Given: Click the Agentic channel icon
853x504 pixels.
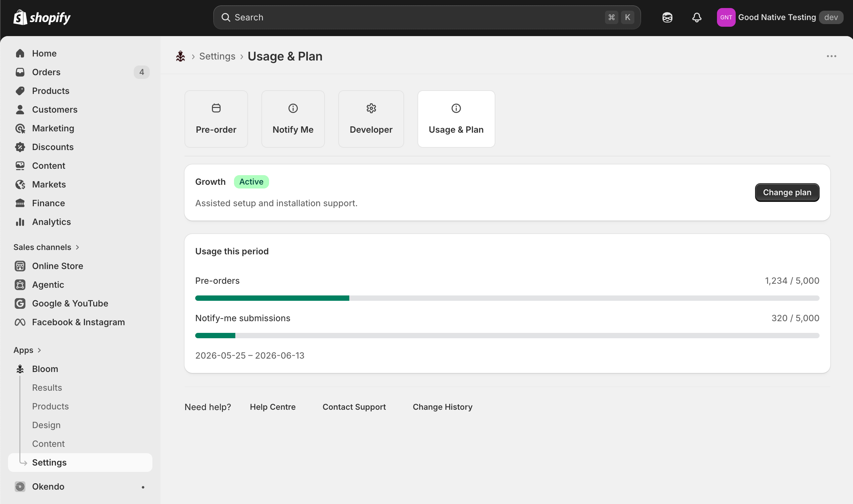Looking at the screenshot, I should point(20,285).
